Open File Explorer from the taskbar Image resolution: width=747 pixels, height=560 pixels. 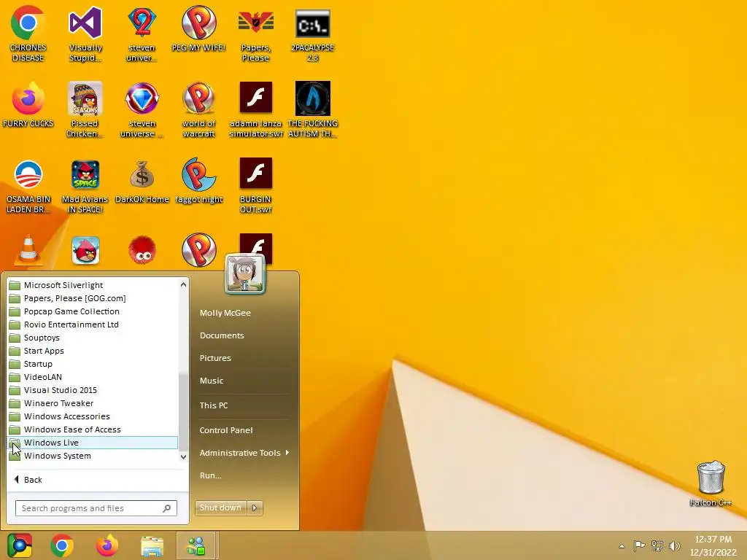point(152,545)
